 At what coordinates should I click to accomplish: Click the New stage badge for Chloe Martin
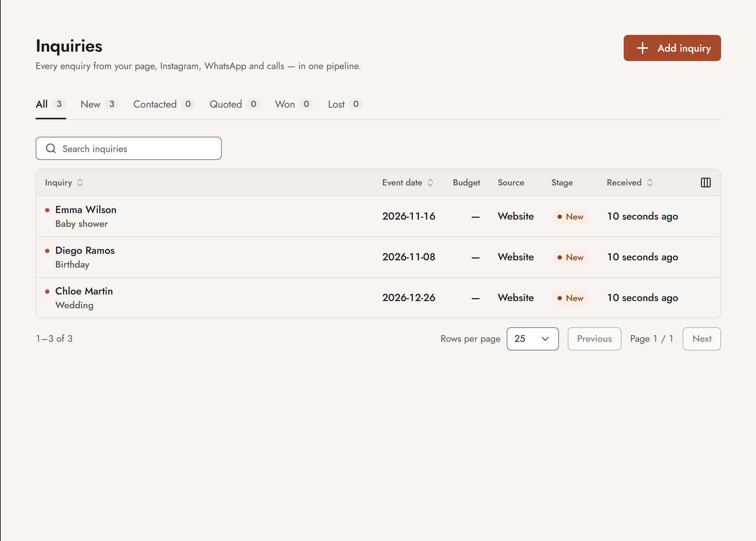point(570,298)
